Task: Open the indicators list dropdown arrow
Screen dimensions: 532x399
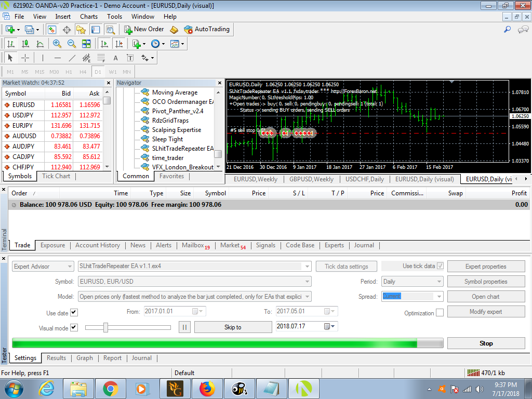Action: click(x=144, y=44)
